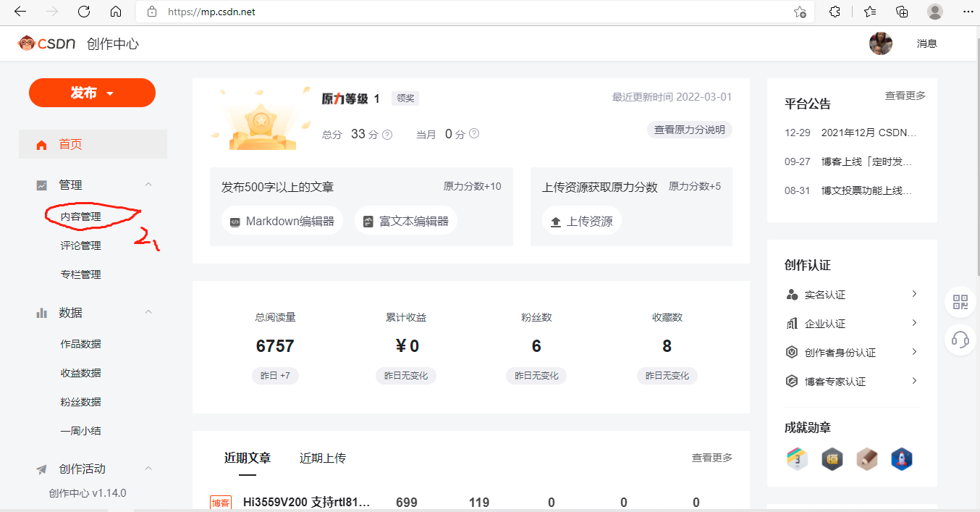Switch to the 近期上传 tab

(323, 458)
